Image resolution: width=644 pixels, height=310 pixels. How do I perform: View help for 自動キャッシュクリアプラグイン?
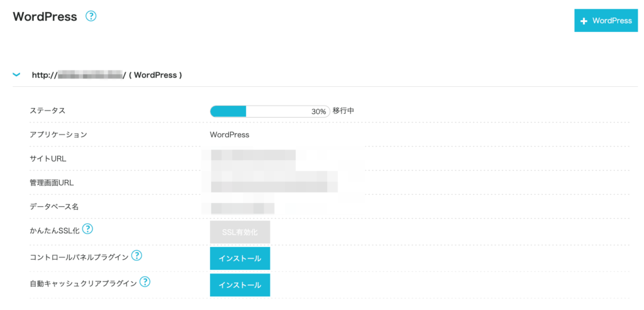pyautogui.click(x=145, y=282)
